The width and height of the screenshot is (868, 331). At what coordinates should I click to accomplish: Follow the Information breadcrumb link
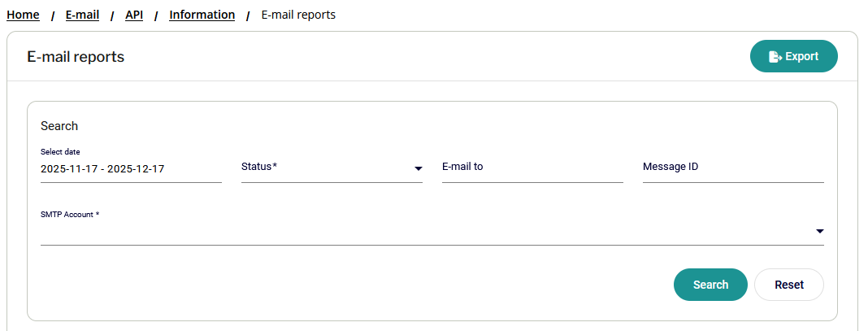[x=202, y=15]
